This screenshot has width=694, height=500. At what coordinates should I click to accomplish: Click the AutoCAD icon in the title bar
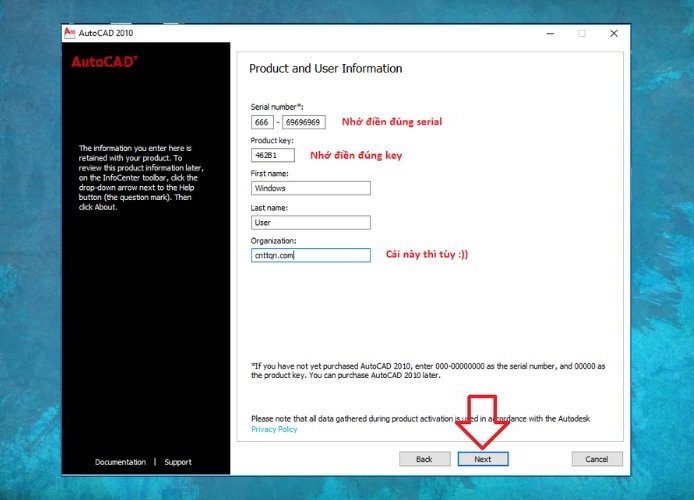70,33
